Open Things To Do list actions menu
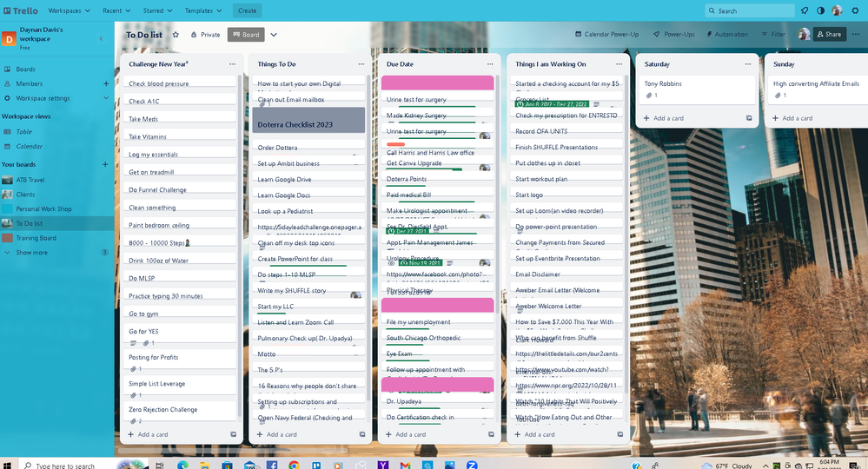Viewport: 868px width, 469px height. coord(361,64)
